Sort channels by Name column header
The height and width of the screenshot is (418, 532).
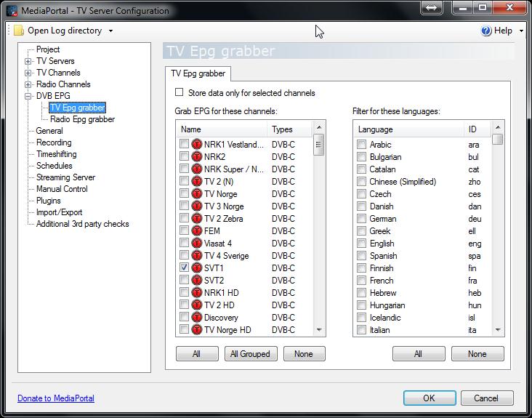click(222, 129)
